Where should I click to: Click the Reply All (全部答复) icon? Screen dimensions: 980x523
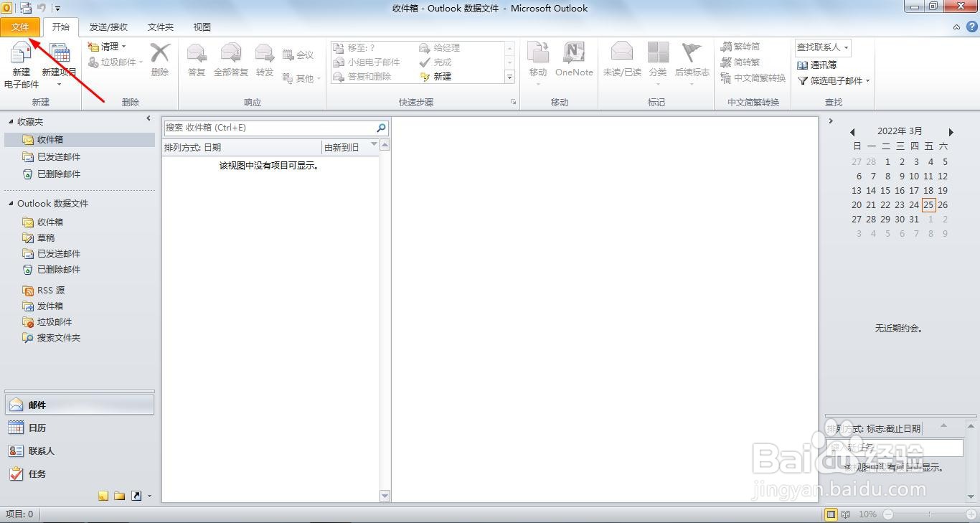231,53
